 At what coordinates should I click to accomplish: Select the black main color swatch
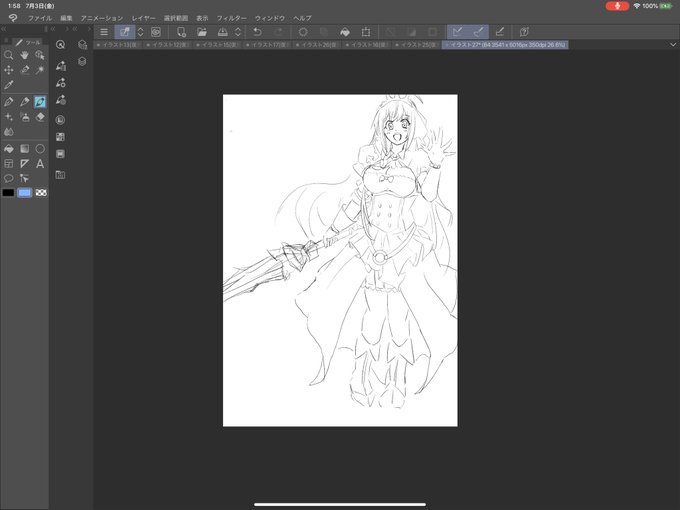tap(8, 193)
